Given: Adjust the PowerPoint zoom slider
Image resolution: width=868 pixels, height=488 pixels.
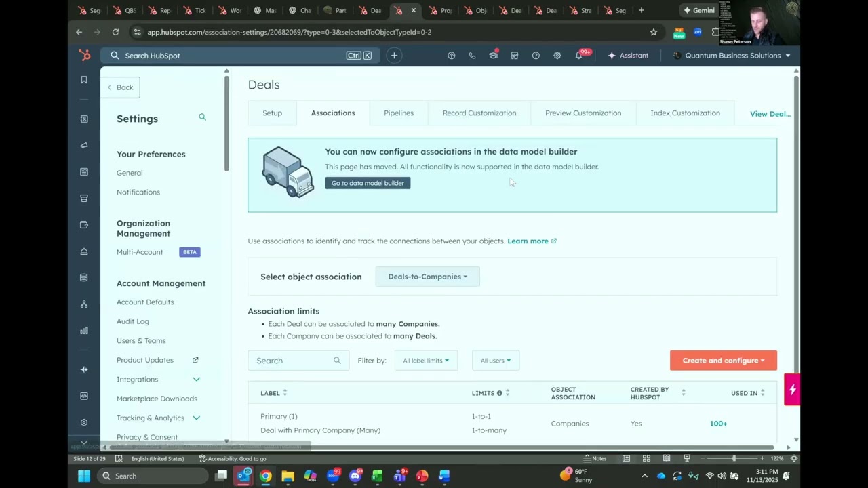Looking at the screenshot, I should [733, 459].
